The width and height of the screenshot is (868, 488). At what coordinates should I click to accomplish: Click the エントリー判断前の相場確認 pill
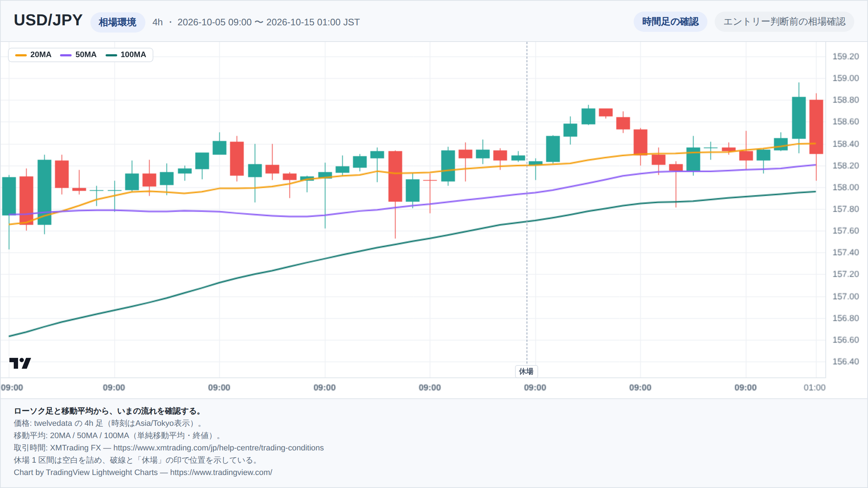coord(784,22)
